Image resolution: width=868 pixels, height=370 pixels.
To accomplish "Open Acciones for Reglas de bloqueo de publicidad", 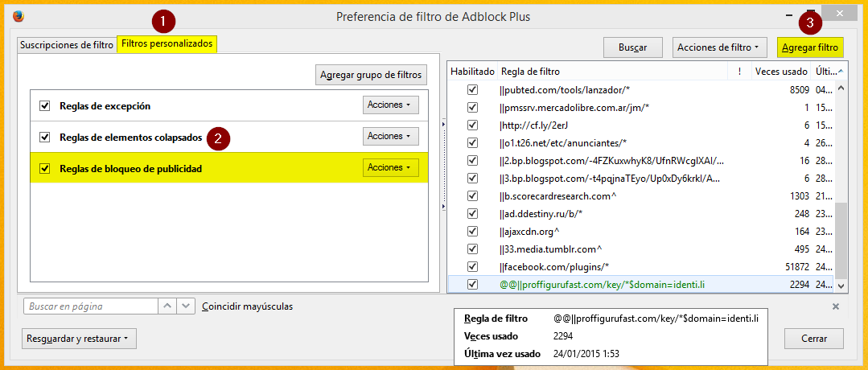I will [390, 168].
